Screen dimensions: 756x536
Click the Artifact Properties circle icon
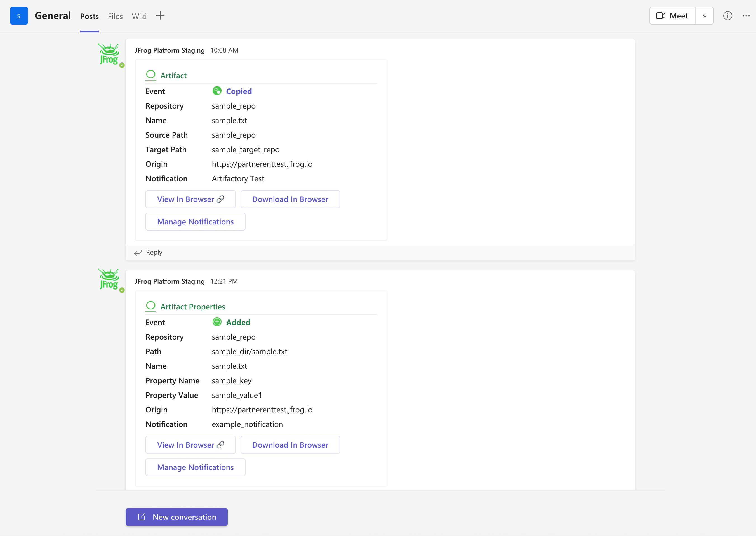pyautogui.click(x=150, y=305)
